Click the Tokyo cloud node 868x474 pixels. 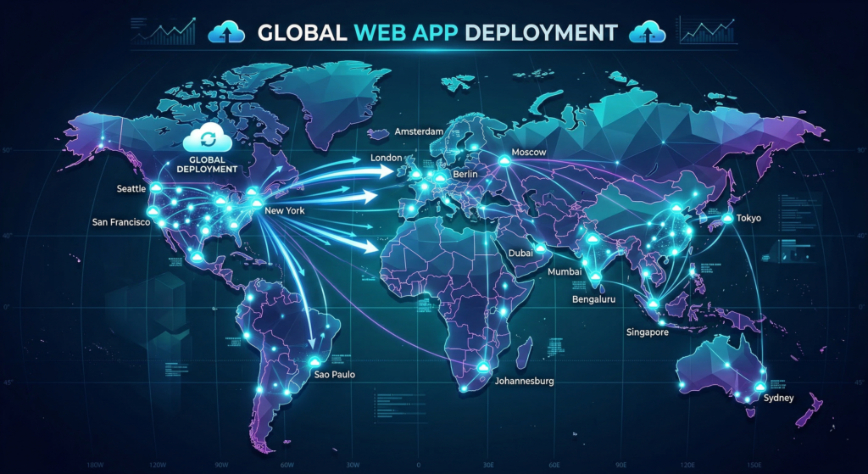point(726,219)
